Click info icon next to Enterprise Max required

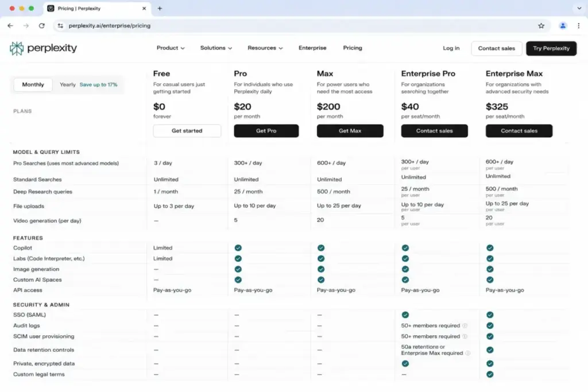click(468, 353)
